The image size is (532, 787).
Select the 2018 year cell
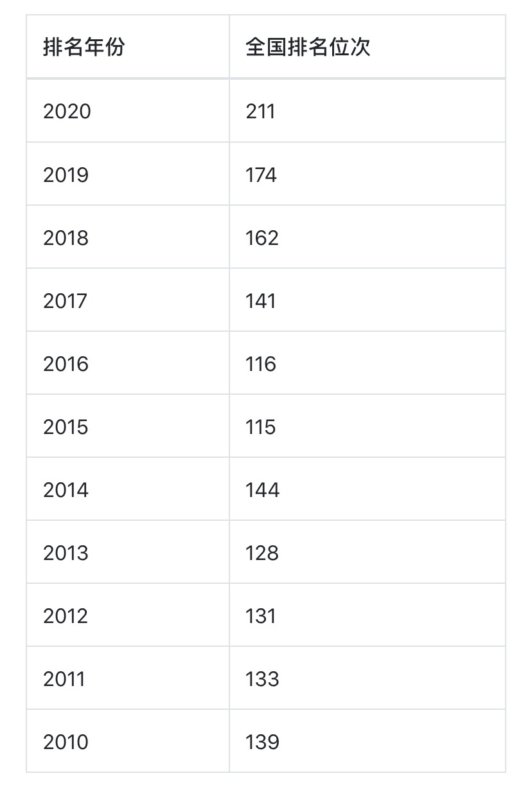(x=66, y=237)
